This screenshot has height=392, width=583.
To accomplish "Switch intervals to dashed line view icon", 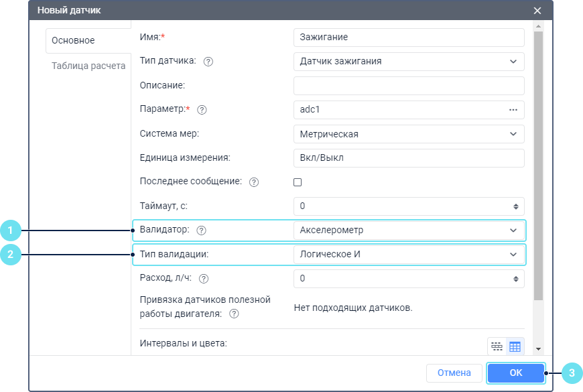I will point(497,346).
